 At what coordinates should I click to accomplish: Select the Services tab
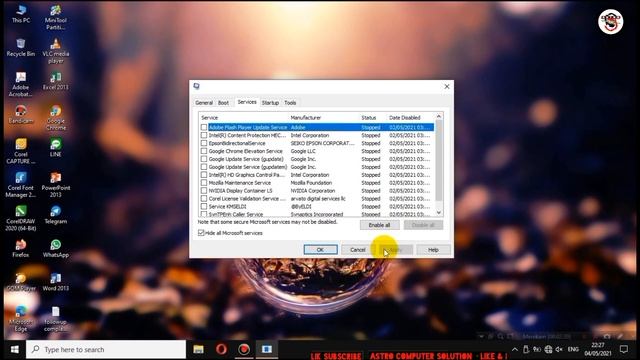point(247,102)
